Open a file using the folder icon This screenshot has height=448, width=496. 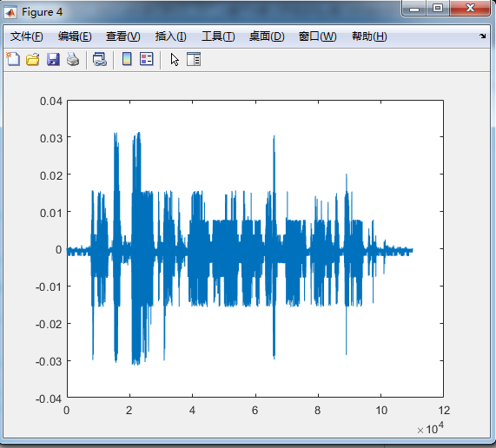(33, 59)
